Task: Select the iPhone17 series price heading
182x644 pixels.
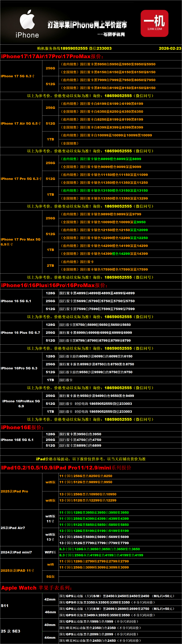Action: click(x=52, y=57)
